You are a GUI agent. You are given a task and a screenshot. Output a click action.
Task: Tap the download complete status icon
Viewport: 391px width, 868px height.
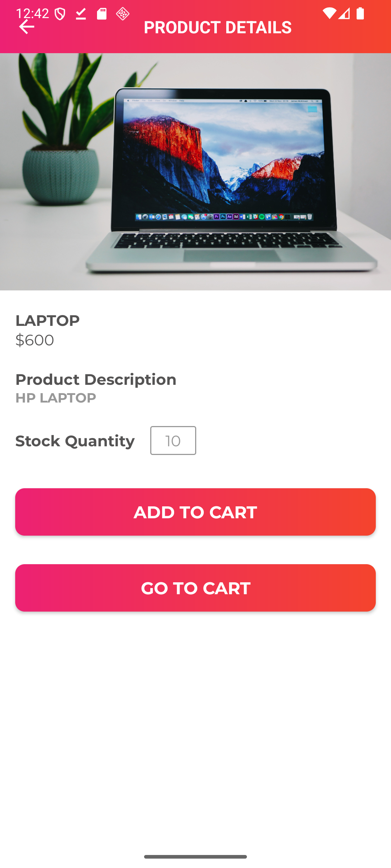pyautogui.click(x=81, y=14)
